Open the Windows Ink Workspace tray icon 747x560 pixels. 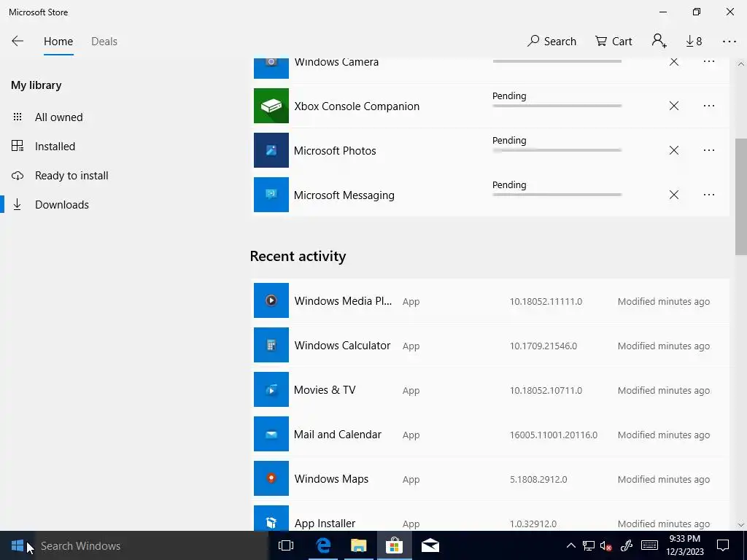(x=627, y=545)
